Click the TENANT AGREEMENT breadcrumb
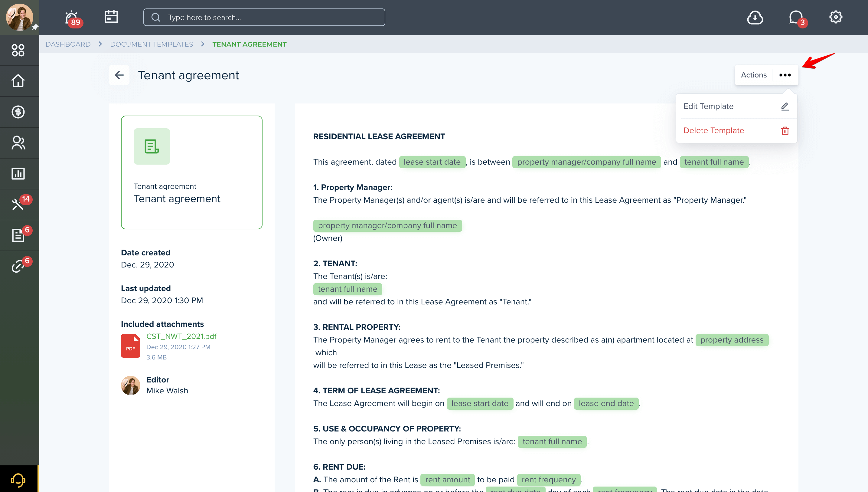This screenshot has height=492, width=868. 249,44
